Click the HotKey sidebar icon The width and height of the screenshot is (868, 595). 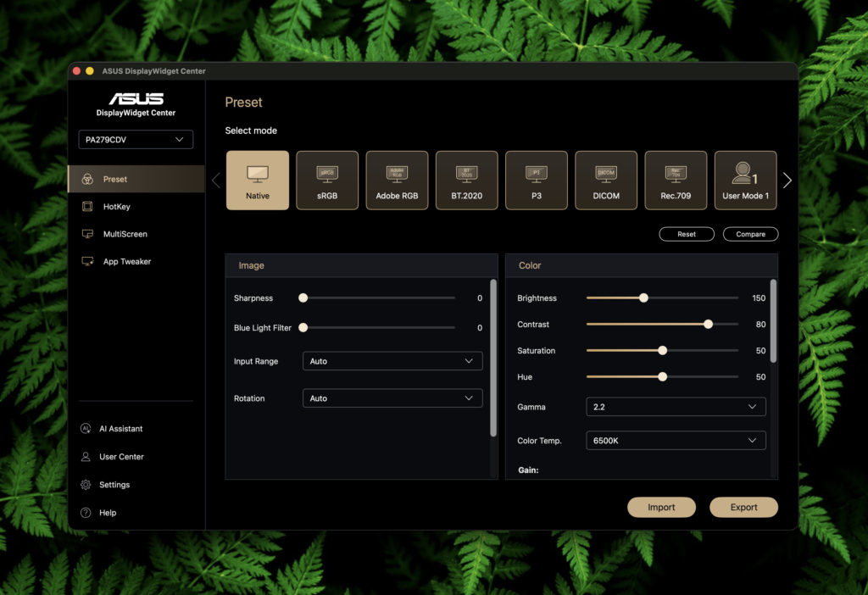click(87, 207)
